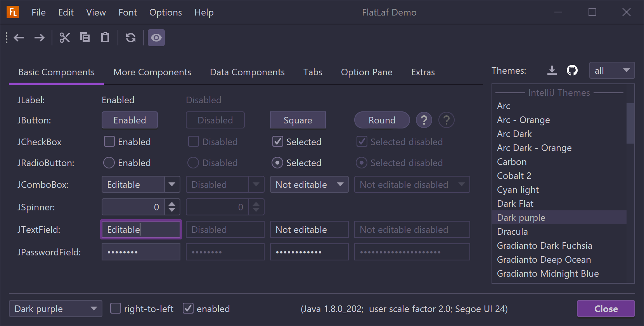Click the Copy icon in toolbar
This screenshot has height=326, width=644.
pyautogui.click(x=85, y=38)
